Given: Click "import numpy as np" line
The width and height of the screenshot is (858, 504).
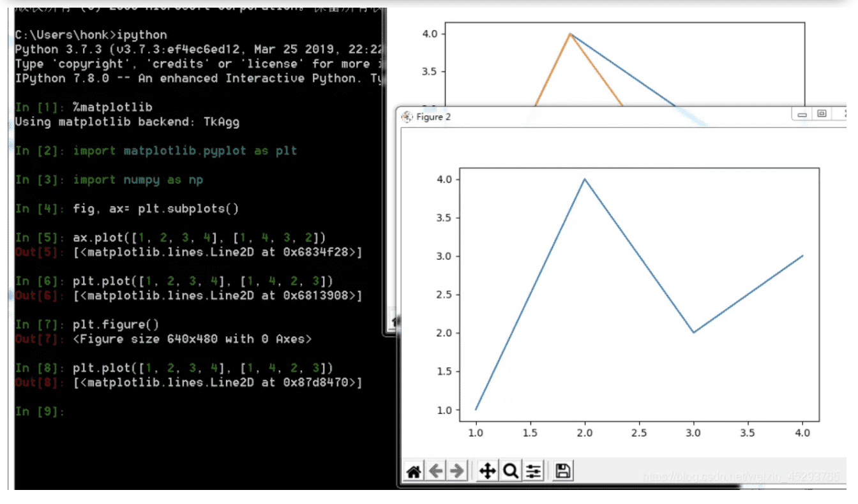Looking at the screenshot, I should [x=138, y=180].
